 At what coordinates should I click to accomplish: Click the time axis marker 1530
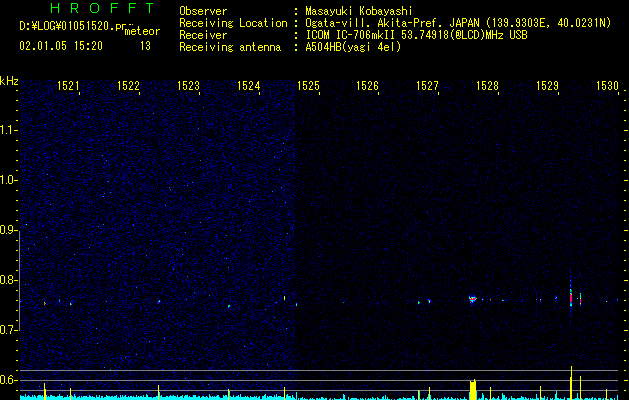[x=607, y=86]
